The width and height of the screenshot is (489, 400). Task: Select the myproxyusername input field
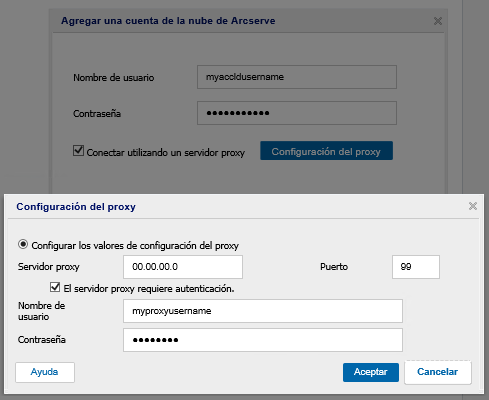click(263, 311)
